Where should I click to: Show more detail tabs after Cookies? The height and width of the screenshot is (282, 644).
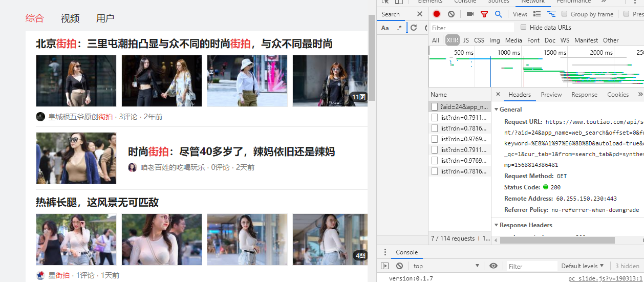(640, 95)
